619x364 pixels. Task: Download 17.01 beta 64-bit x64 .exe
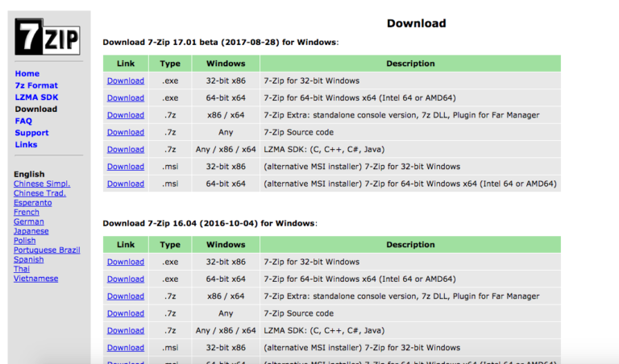coord(125,98)
